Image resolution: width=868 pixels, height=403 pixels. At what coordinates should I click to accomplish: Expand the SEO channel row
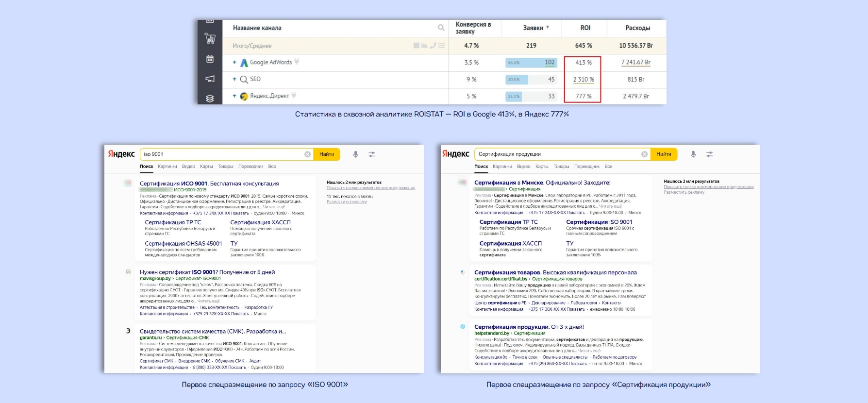(234, 79)
